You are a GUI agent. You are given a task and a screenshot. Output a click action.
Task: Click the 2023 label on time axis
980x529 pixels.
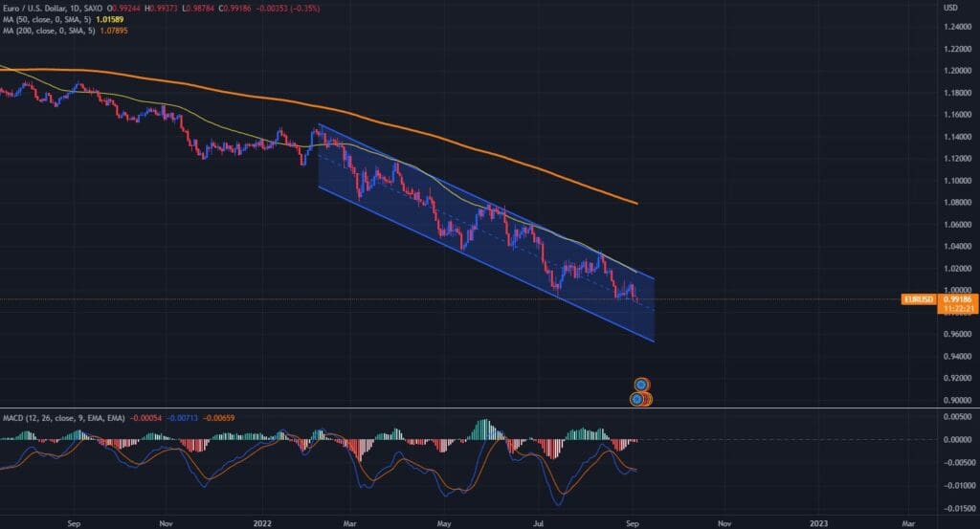click(818, 523)
